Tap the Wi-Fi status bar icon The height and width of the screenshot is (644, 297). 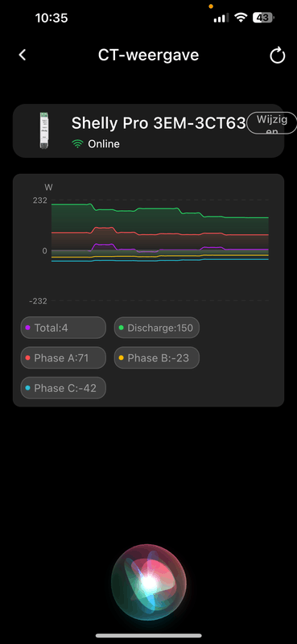[241, 18]
